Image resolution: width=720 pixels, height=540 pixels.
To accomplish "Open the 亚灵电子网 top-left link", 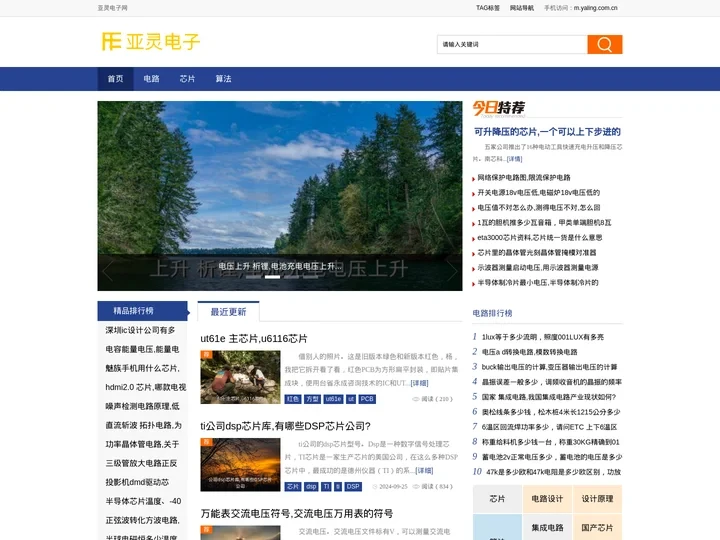I will pos(112,8).
